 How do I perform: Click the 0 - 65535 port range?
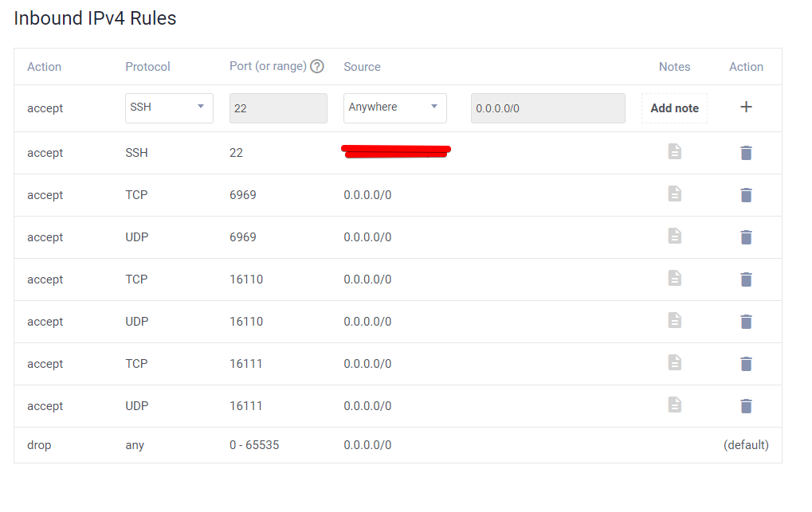coord(254,445)
